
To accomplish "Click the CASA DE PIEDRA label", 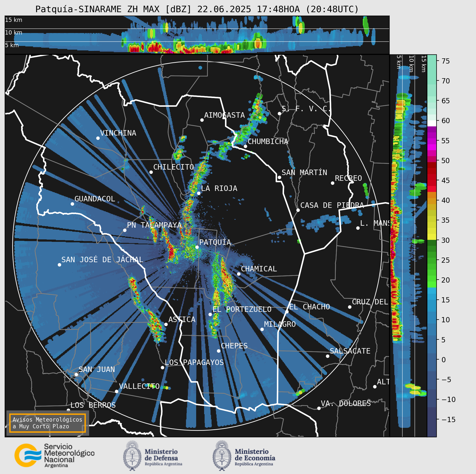I will [332, 205].
